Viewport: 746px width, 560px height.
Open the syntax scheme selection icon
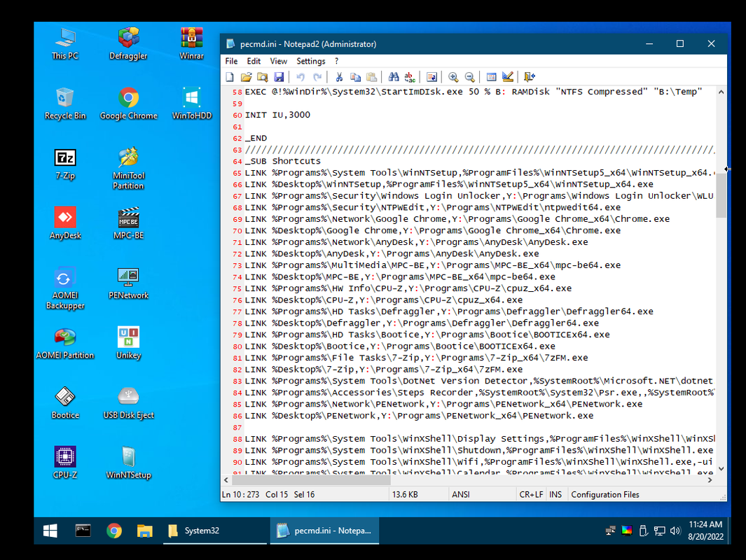pyautogui.click(x=491, y=77)
